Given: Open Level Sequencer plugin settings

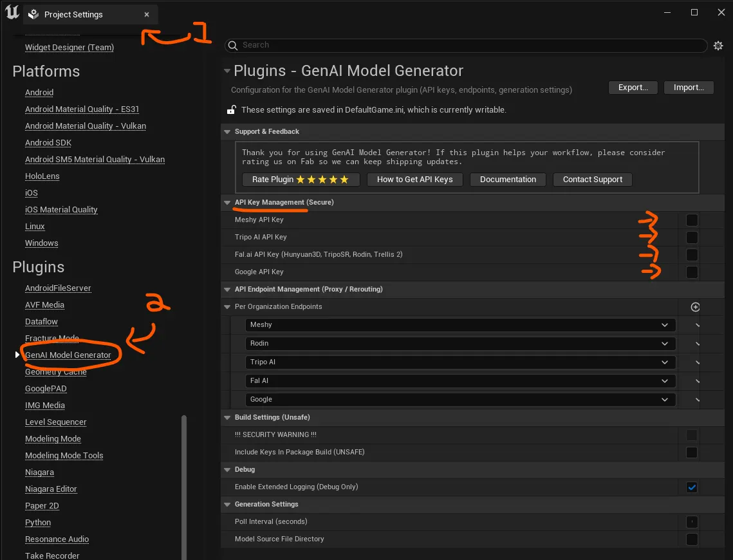Looking at the screenshot, I should coord(55,422).
